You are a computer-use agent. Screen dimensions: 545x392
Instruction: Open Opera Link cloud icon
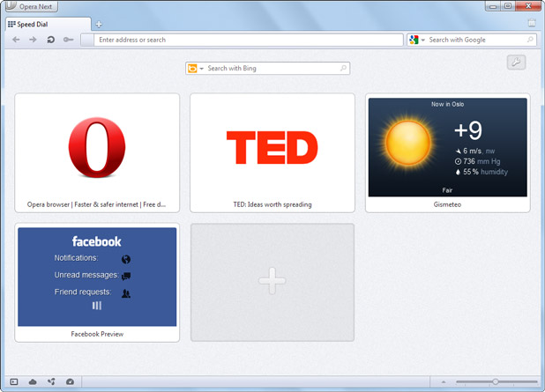(33, 382)
